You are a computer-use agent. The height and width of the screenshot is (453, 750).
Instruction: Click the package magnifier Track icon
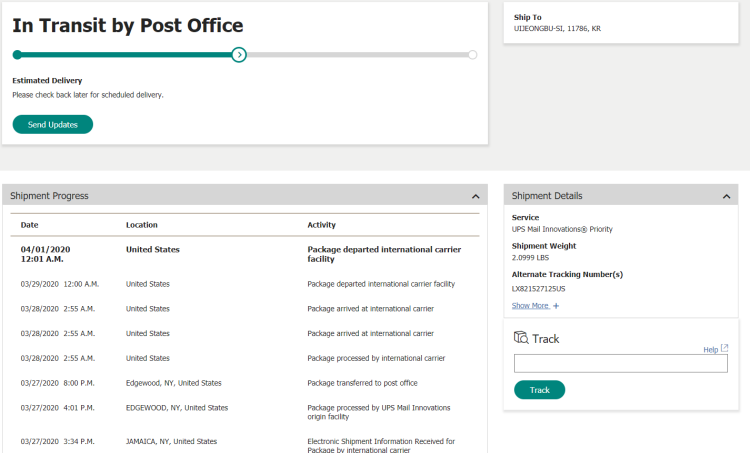click(x=521, y=338)
